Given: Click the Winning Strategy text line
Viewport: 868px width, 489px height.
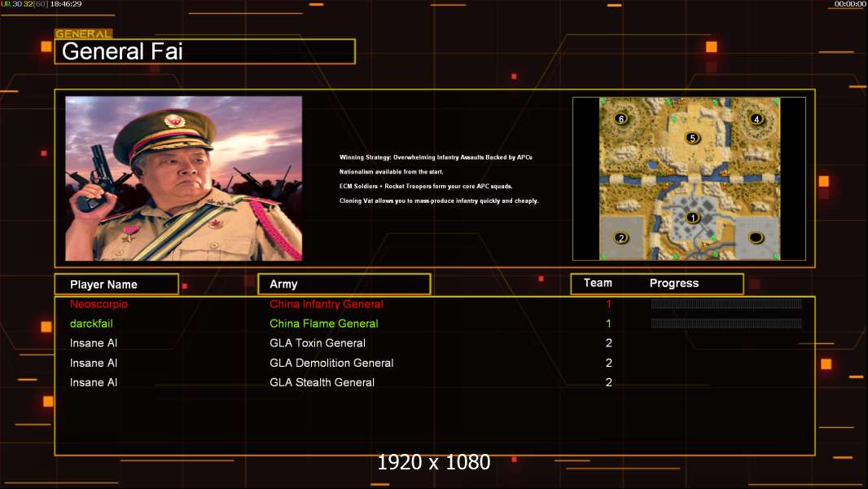Looking at the screenshot, I should tap(436, 157).
